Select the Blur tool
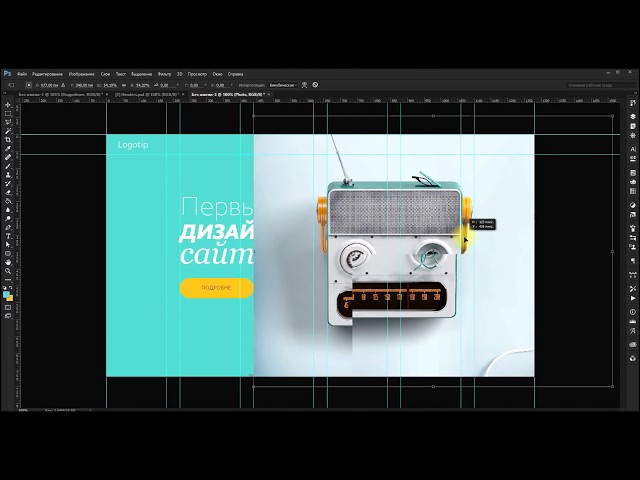 tap(8, 210)
